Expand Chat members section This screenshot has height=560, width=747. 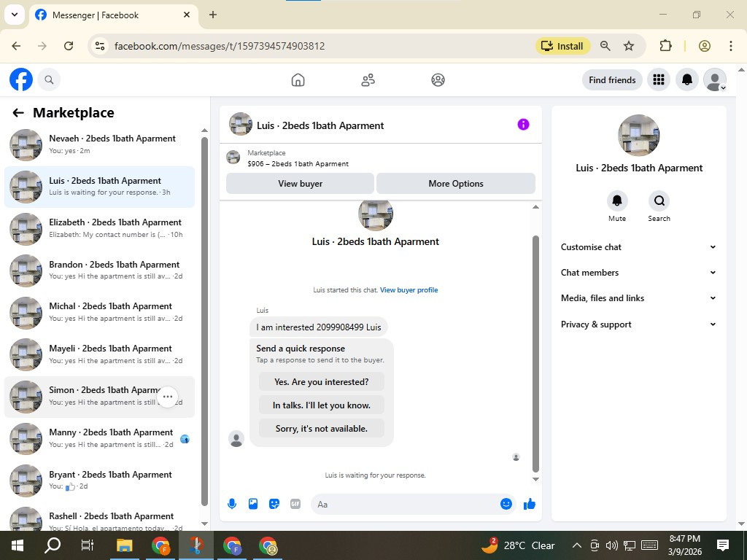coord(638,273)
